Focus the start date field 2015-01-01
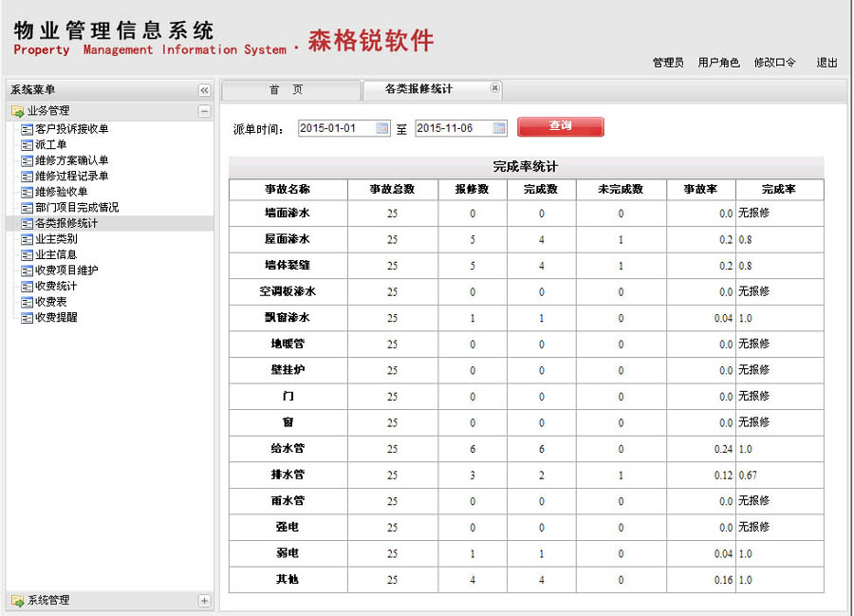The height and width of the screenshot is (616, 854). click(x=336, y=128)
